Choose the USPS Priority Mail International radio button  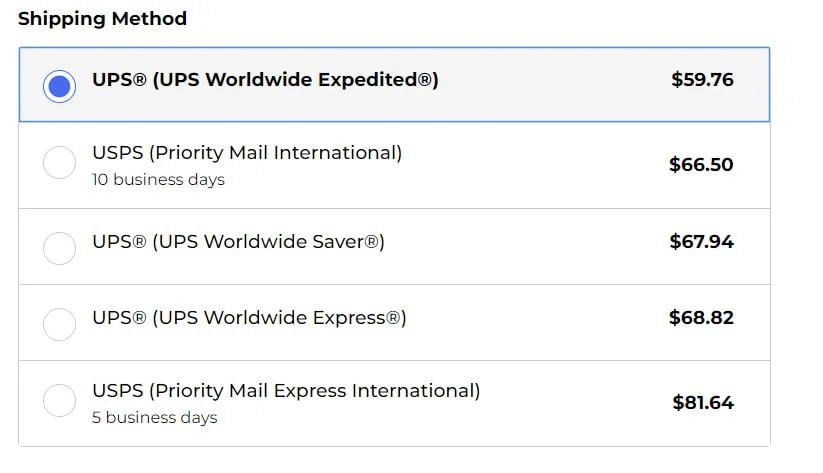click(x=60, y=163)
